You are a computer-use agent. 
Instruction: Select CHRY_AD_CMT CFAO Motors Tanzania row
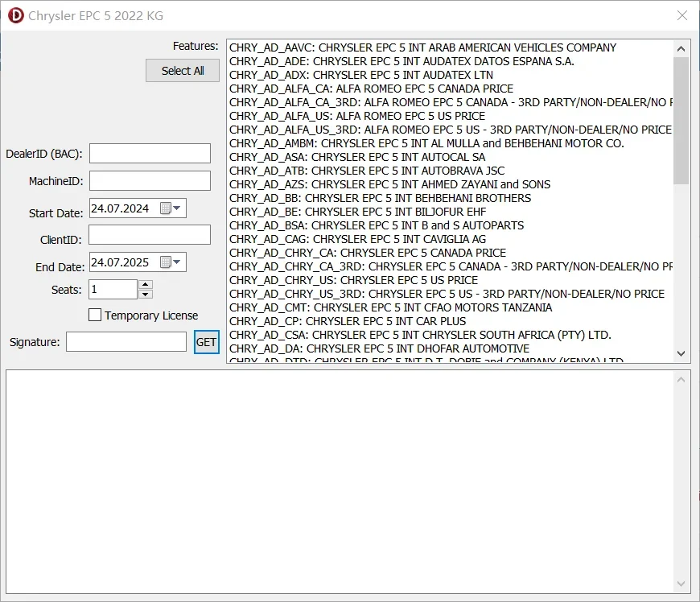(x=450, y=307)
